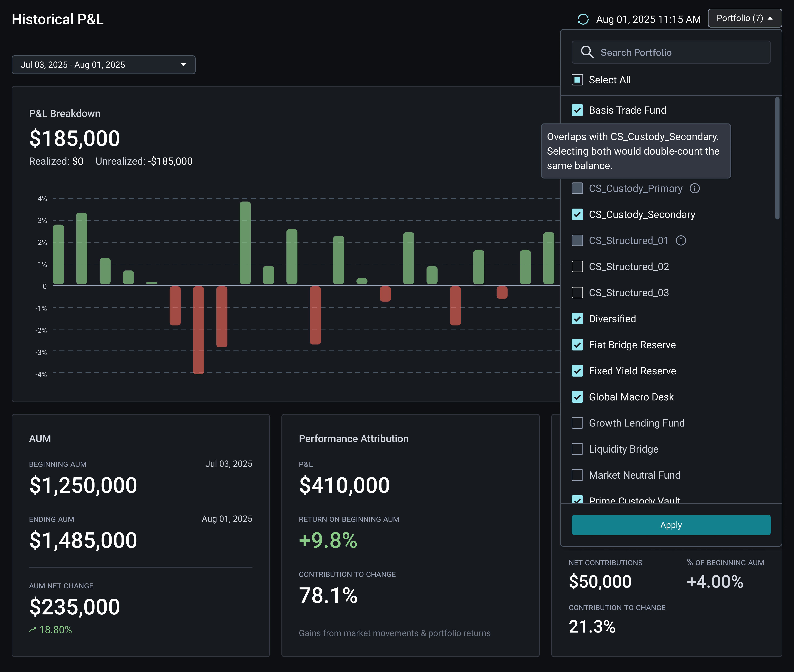Click the $1,250,000 beginning AUM value
Image resolution: width=794 pixels, height=672 pixels.
83,485
